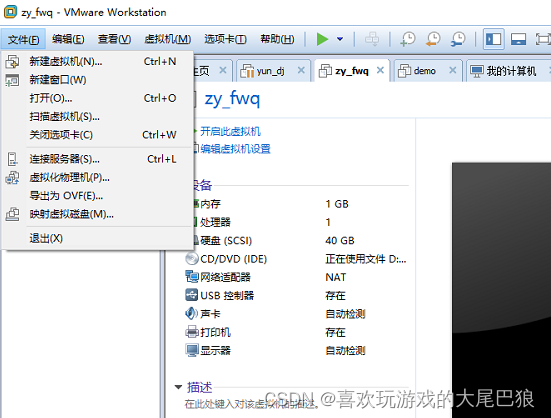Click the 网络适配器 network icon
This screenshot has height=418, width=551.
point(192,277)
